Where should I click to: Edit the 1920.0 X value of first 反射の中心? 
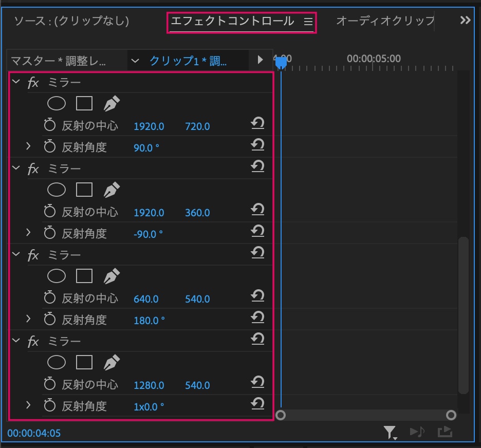[149, 126]
